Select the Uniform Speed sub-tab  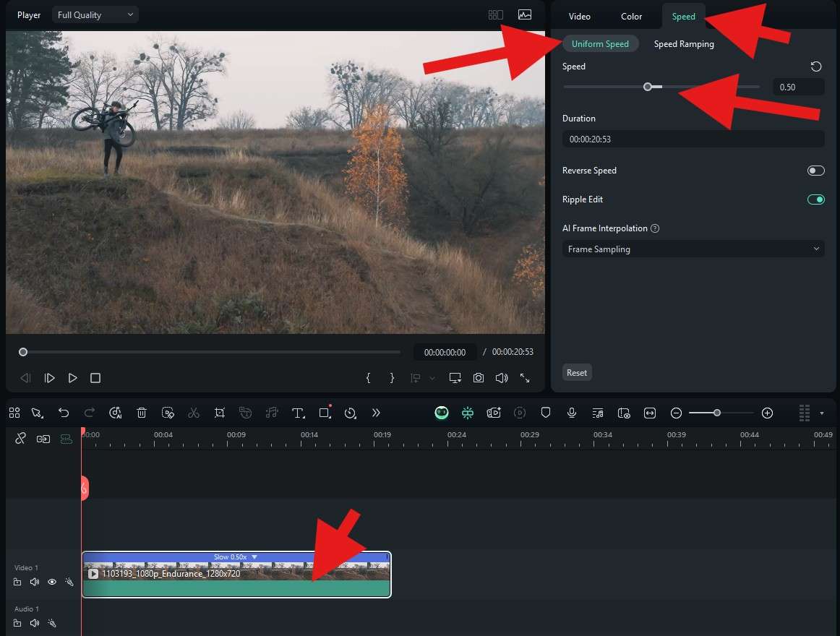pyautogui.click(x=600, y=44)
